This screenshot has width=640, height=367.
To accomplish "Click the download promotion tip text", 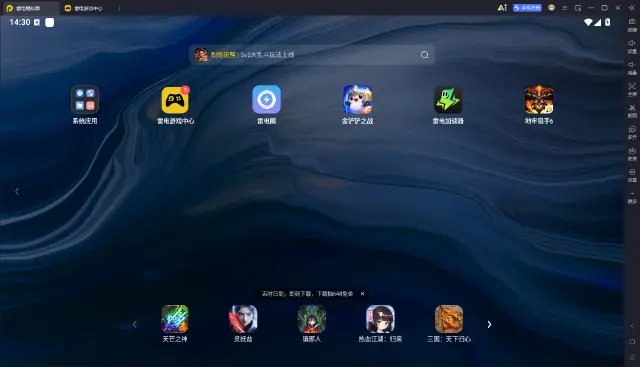I will pos(307,294).
